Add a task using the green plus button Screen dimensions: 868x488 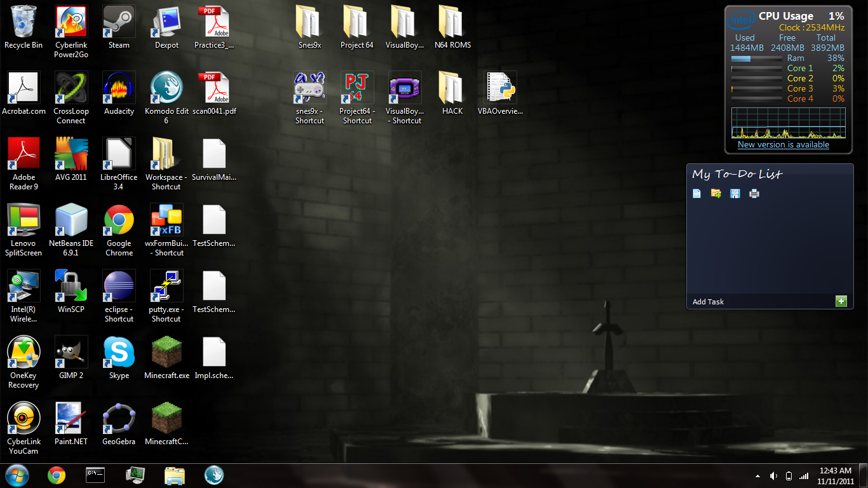coord(841,301)
